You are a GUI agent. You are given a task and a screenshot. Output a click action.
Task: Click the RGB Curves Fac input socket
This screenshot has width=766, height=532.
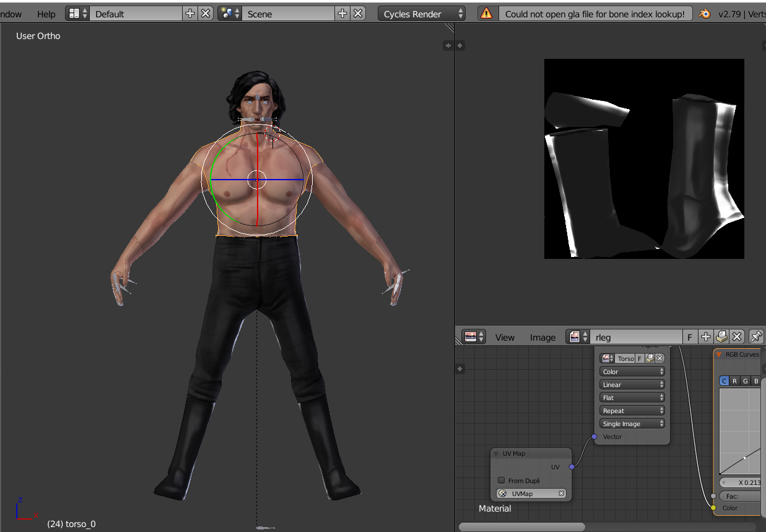[x=713, y=496]
